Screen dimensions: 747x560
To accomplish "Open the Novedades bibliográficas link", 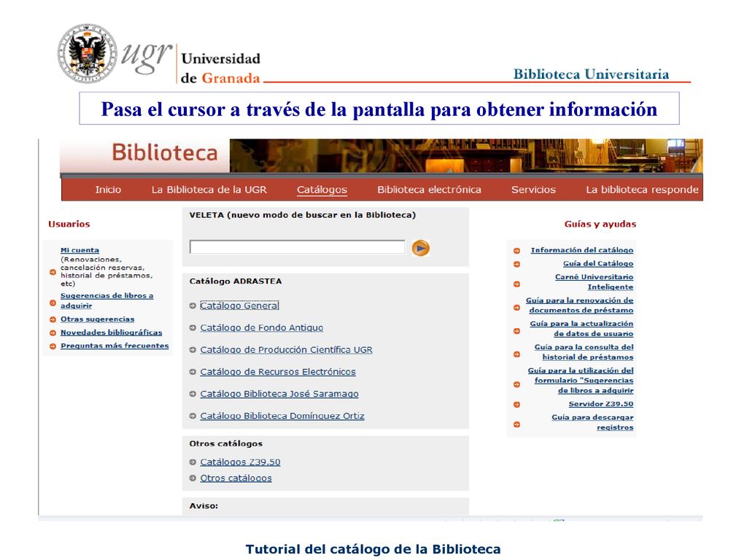I will pos(111,332).
